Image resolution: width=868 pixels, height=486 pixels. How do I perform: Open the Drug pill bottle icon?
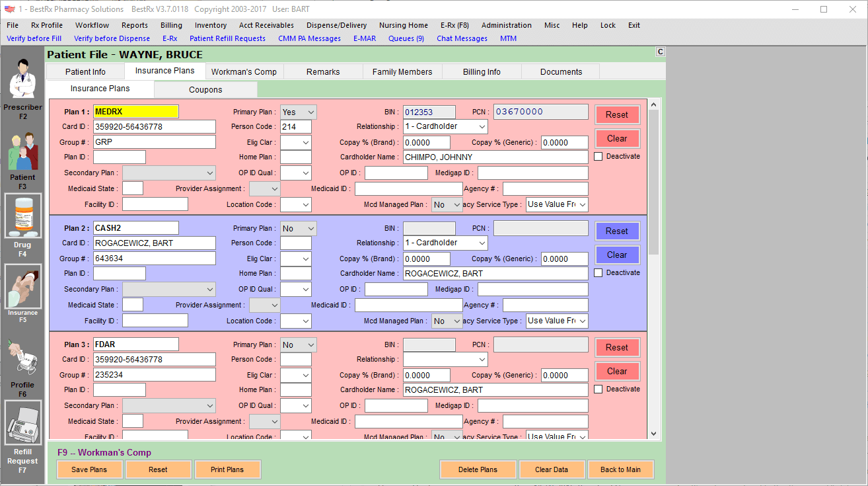tap(22, 216)
